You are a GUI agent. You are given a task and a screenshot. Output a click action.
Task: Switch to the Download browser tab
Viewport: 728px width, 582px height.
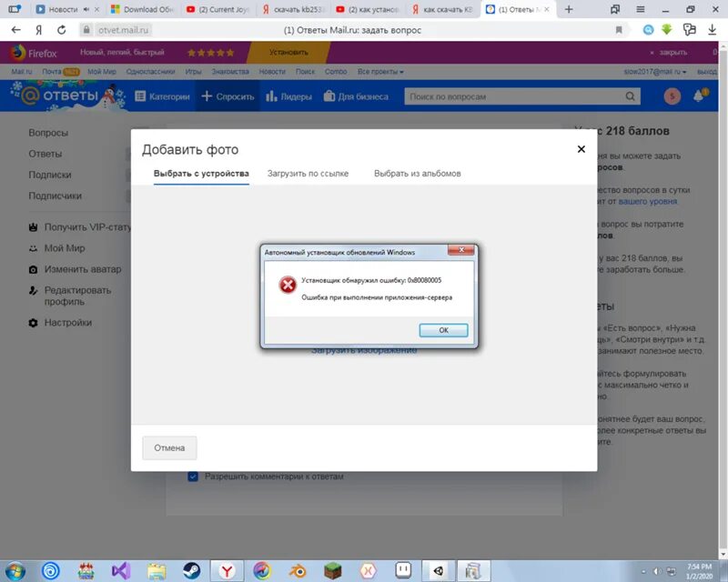tap(142, 9)
